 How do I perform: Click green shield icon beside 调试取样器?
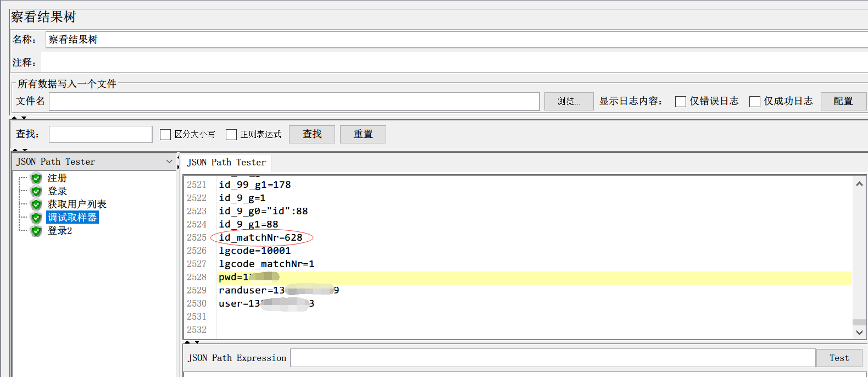(36, 218)
